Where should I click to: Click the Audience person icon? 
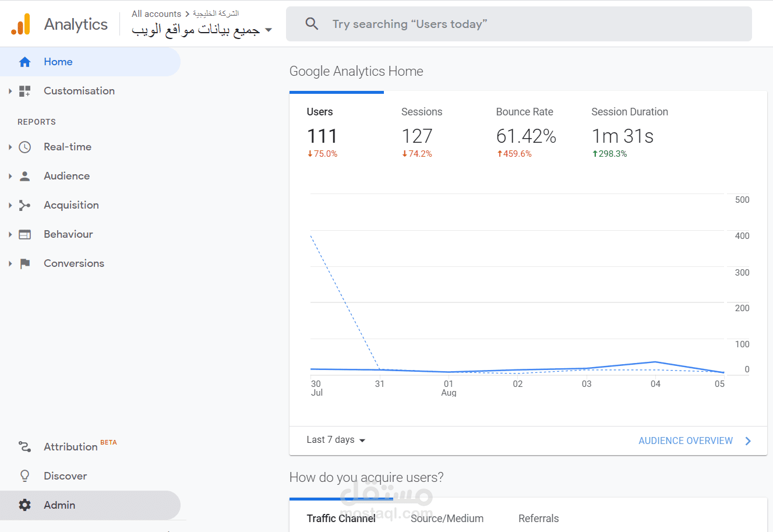pyautogui.click(x=24, y=176)
